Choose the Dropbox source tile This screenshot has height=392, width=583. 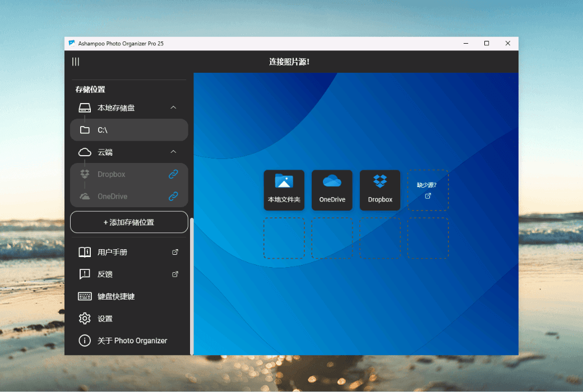[380, 190]
